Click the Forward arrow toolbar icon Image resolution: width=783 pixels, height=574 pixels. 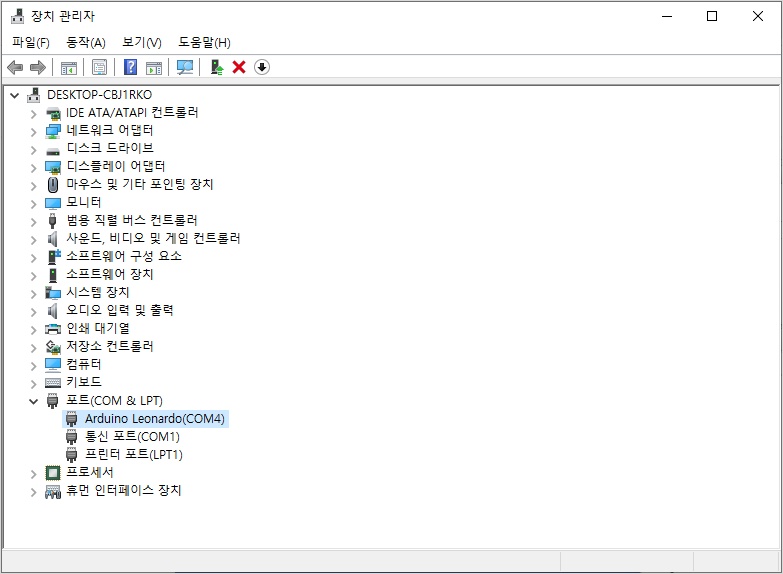click(38, 67)
